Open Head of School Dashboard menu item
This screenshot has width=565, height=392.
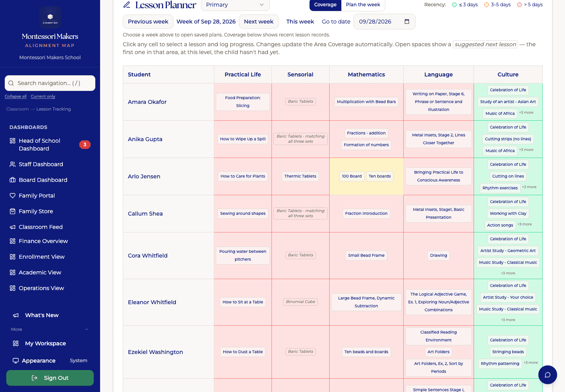50,145
